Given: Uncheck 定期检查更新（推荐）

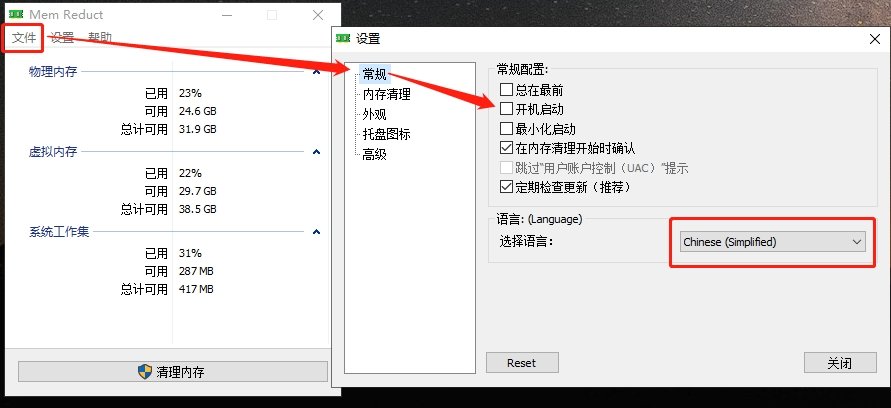Looking at the screenshot, I should [x=506, y=186].
